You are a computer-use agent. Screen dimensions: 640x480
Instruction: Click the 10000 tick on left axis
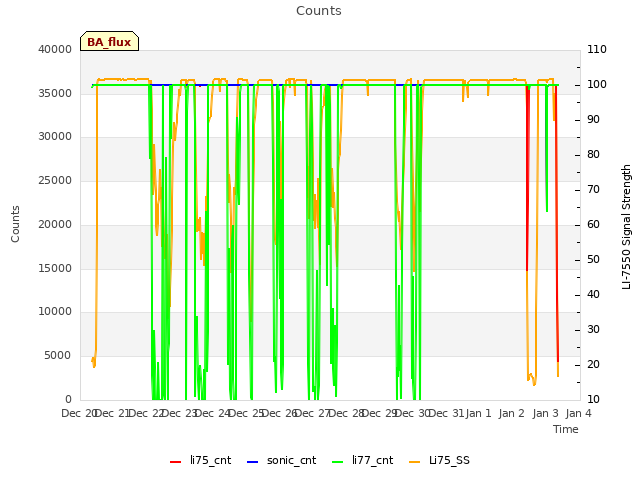coord(55,311)
